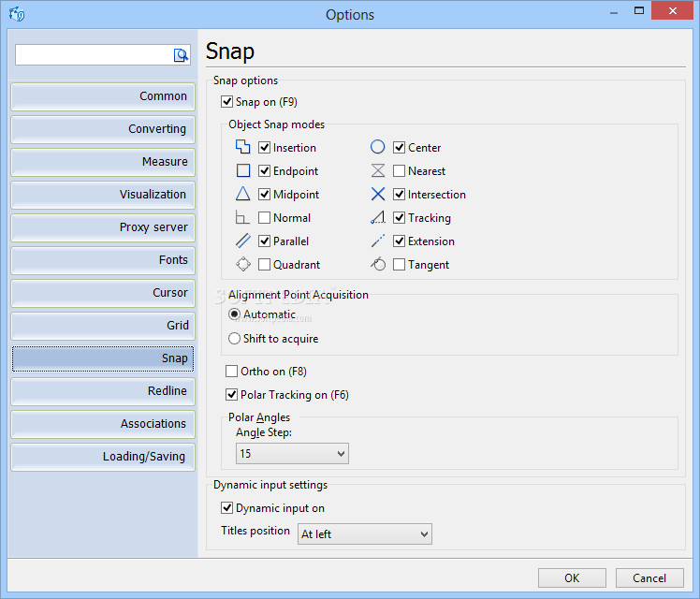700x599 pixels.
Task: Enable the Tangent snap mode
Action: pos(399,265)
